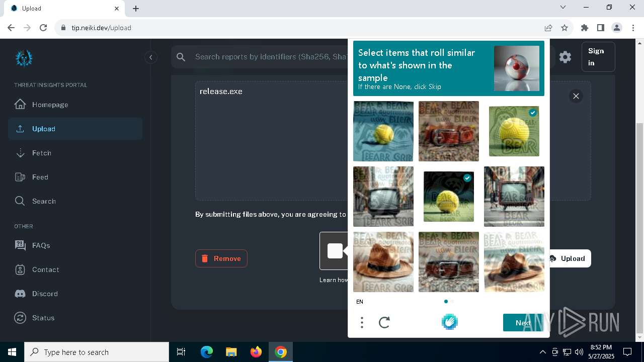Select the yellow ball on blue tile

point(383,131)
